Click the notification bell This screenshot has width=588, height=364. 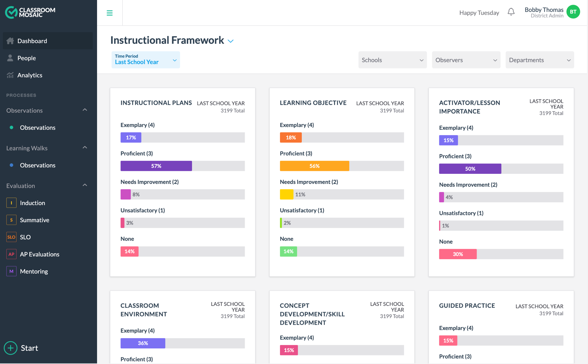(x=511, y=12)
